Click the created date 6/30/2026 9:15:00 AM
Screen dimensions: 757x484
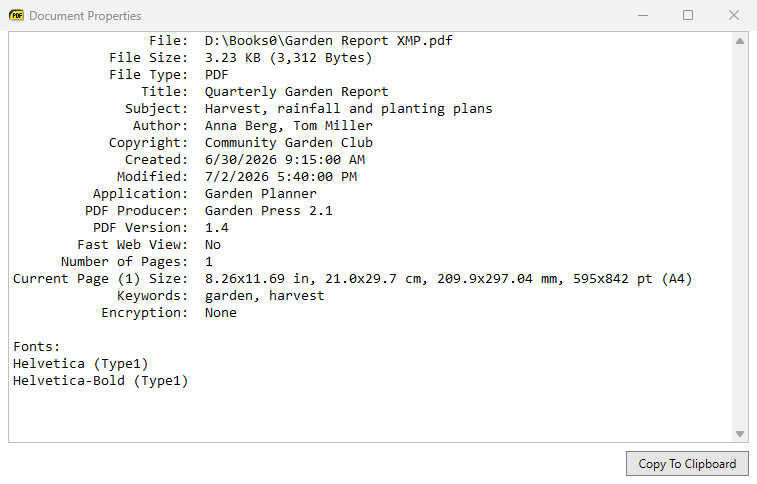pos(285,160)
